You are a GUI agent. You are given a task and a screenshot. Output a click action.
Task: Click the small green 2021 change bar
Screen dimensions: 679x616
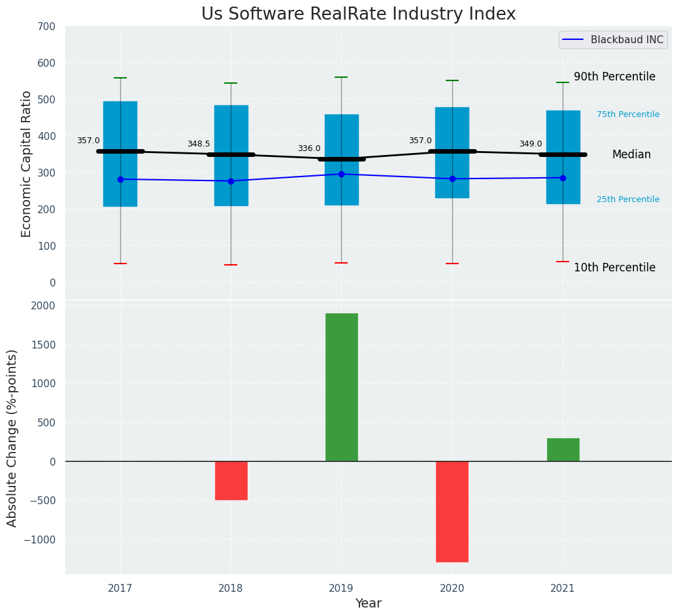[x=563, y=450]
